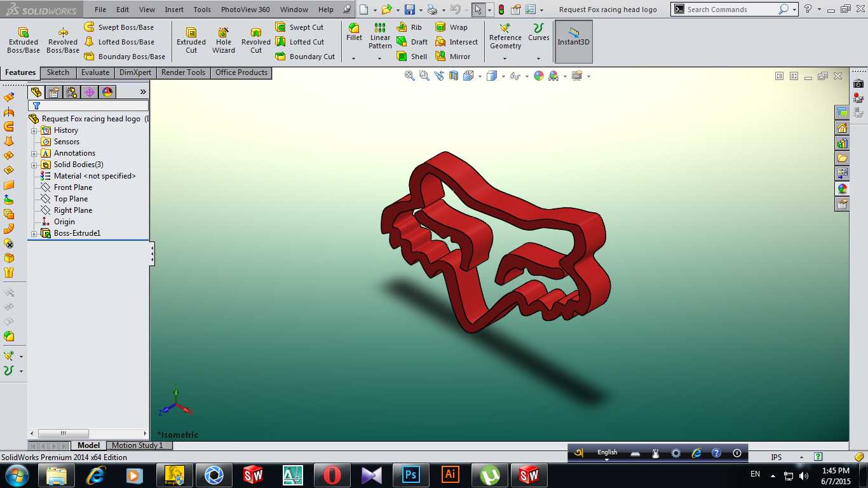This screenshot has height=488, width=868.
Task: Open the Hole Wizard
Action: point(224,41)
